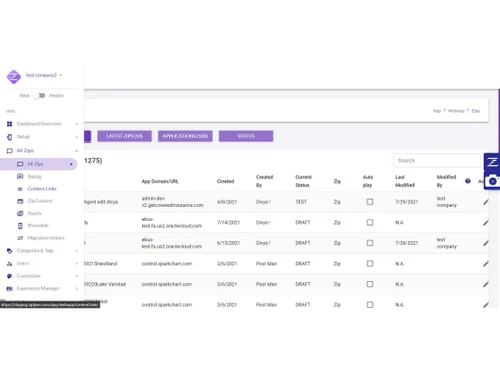This screenshot has height=375, width=500.
Task: Click the Rating sidebar icon
Action: (20, 176)
